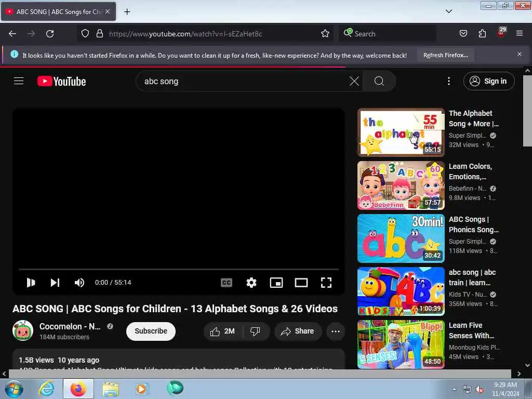Open a new tab with the plus button
This screenshot has height=399, width=532.
127,11
